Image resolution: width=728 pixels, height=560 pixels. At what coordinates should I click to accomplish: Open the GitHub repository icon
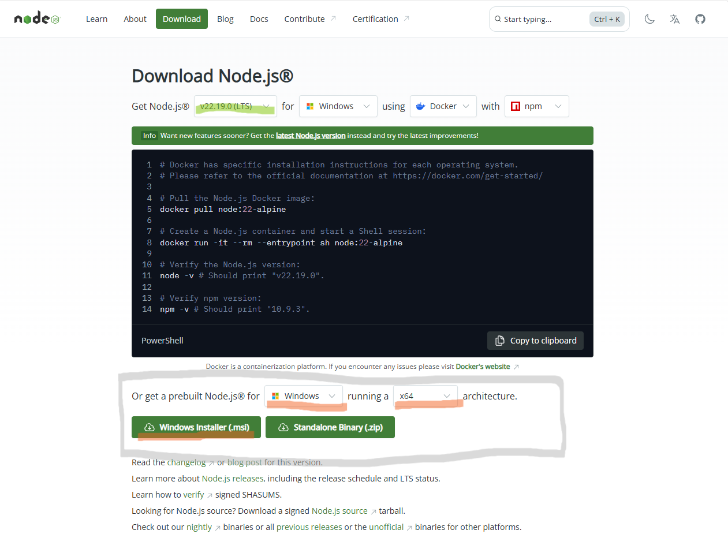(x=700, y=19)
